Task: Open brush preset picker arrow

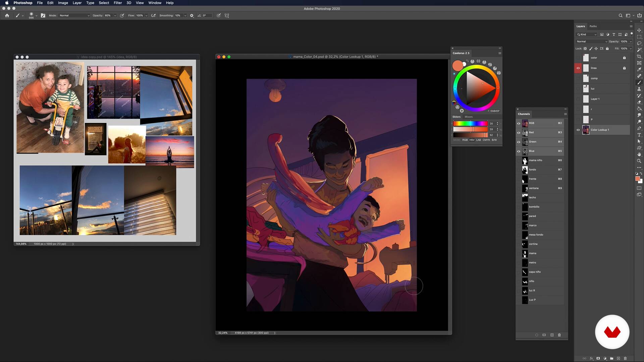Action: pos(37,15)
